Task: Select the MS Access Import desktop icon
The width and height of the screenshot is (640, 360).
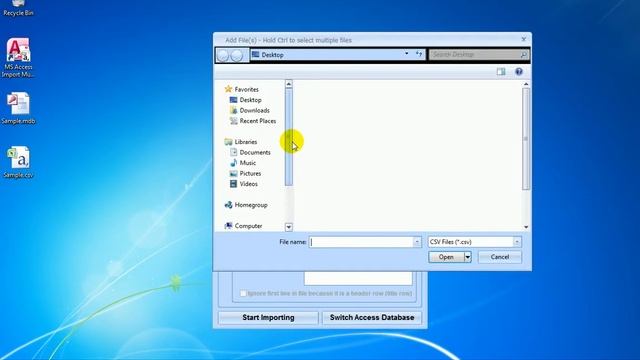Action: tap(18, 58)
